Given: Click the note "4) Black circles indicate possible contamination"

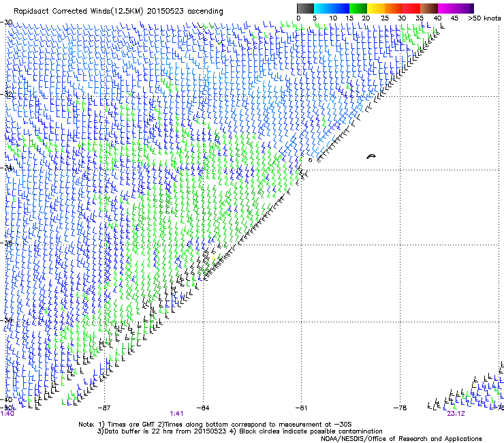Looking at the screenshot, I should [x=306, y=431].
